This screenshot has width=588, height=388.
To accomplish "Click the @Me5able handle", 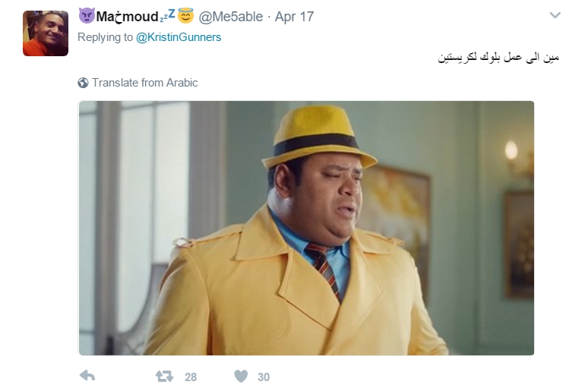I will point(231,17).
